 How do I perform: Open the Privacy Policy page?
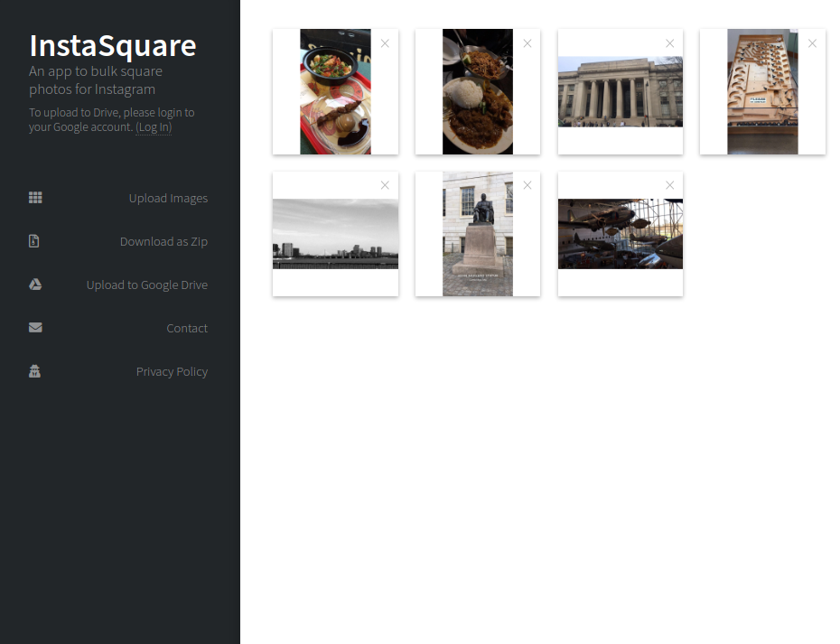(172, 371)
